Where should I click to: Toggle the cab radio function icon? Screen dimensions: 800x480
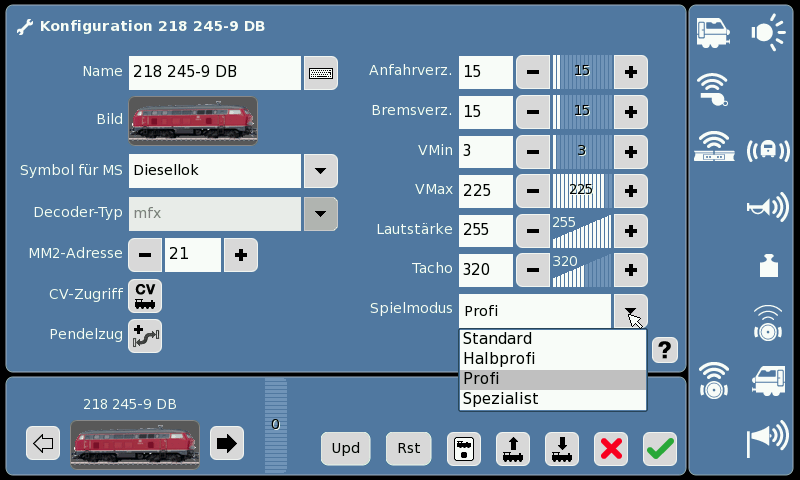pyautogui.click(x=768, y=150)
